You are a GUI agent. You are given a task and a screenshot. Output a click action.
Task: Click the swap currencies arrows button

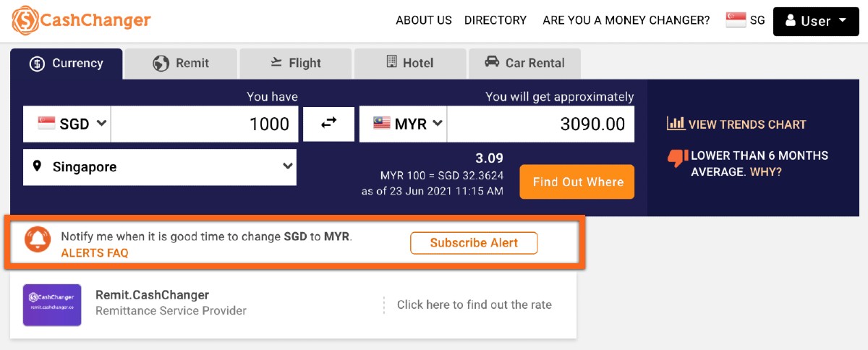[x=328, y=124]
